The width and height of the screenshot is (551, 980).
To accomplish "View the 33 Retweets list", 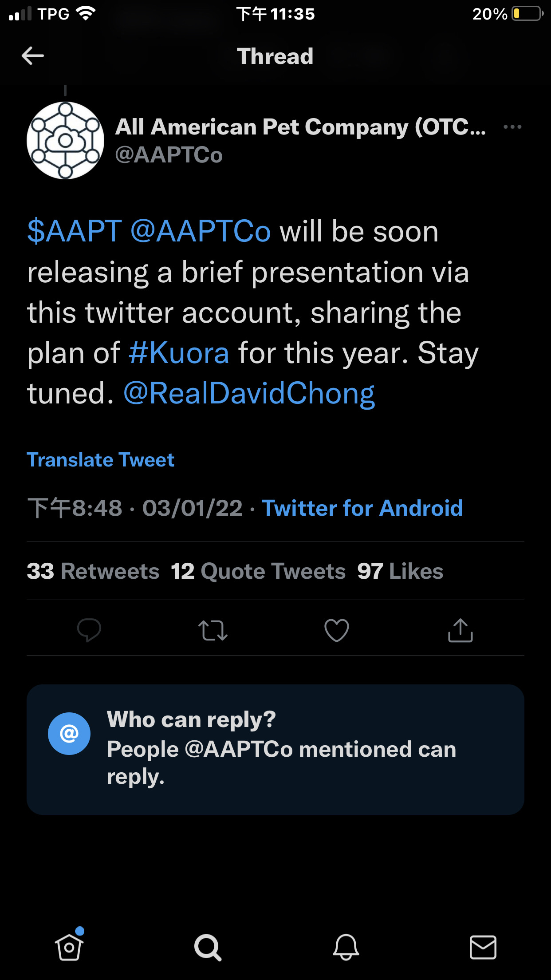I will pyautogui.click(x=93, y=571).
